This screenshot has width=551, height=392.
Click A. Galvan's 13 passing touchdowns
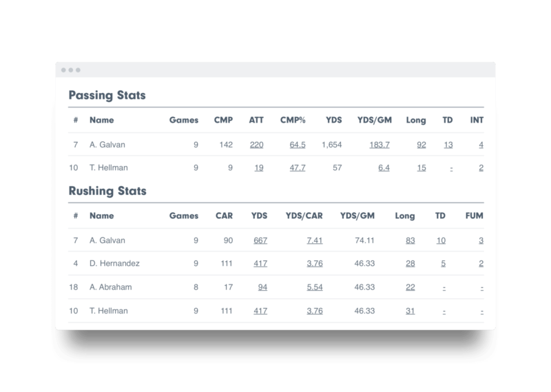click(448, 145)
